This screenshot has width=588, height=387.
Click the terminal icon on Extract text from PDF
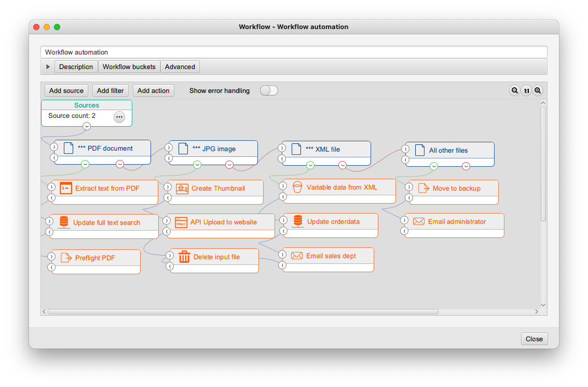click(66, 188)
